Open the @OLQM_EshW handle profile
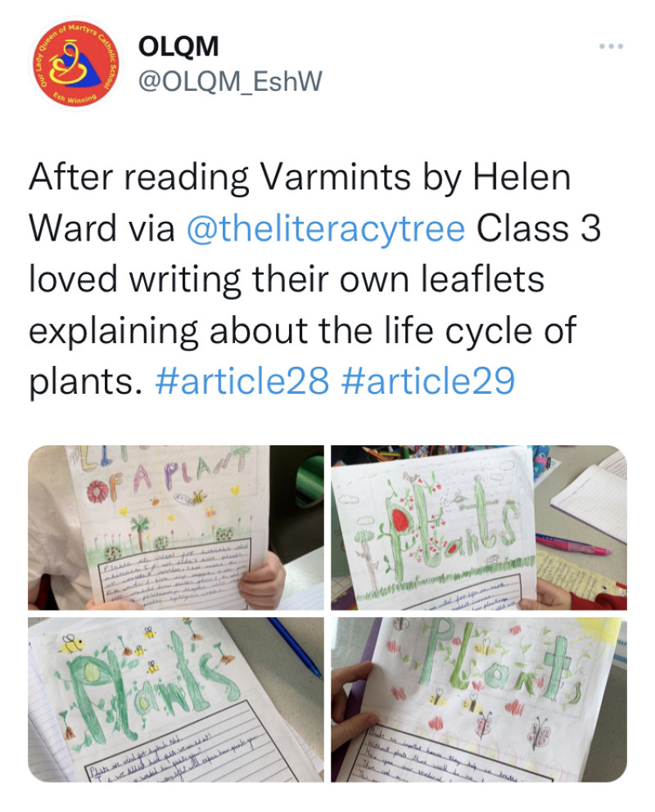 click(230, 81)
